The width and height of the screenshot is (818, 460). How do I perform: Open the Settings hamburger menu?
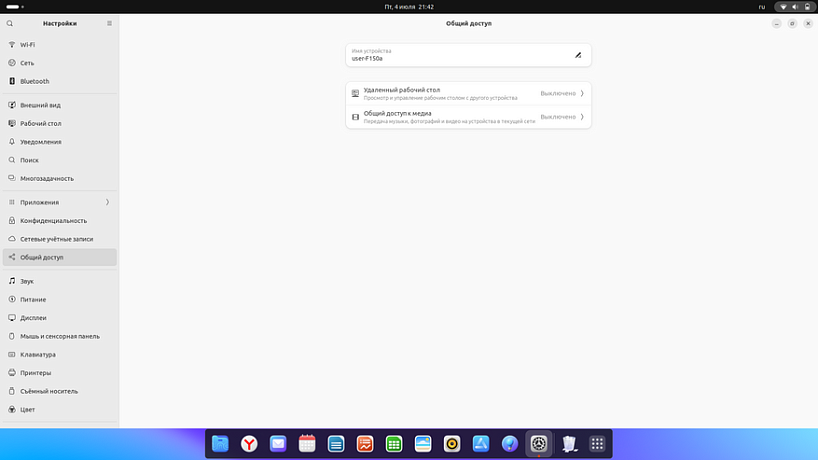pyautogui.click(x=110, y=23)
